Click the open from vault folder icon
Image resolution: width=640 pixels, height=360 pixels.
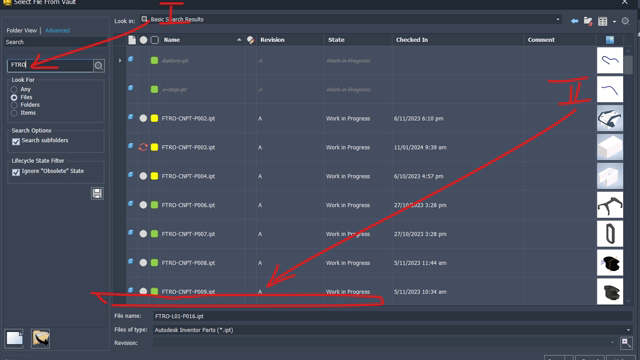(x=40, y=338)
